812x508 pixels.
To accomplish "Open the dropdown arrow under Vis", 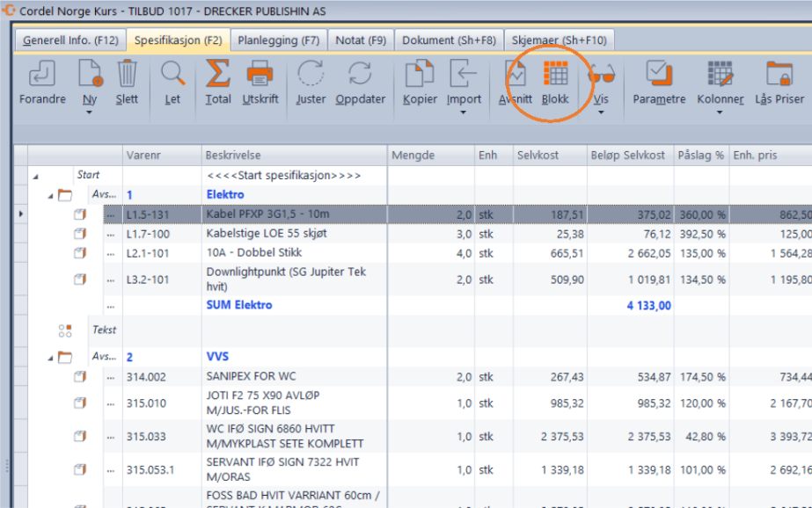I will tap(601, 112).
